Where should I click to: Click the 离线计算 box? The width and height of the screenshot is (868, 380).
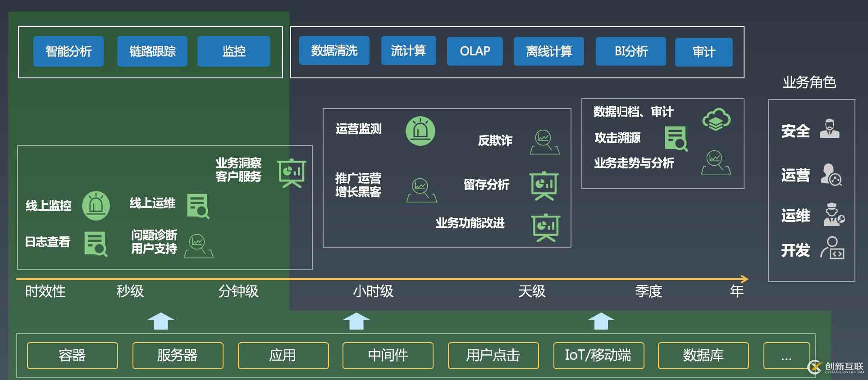click(x=549, y=51)
